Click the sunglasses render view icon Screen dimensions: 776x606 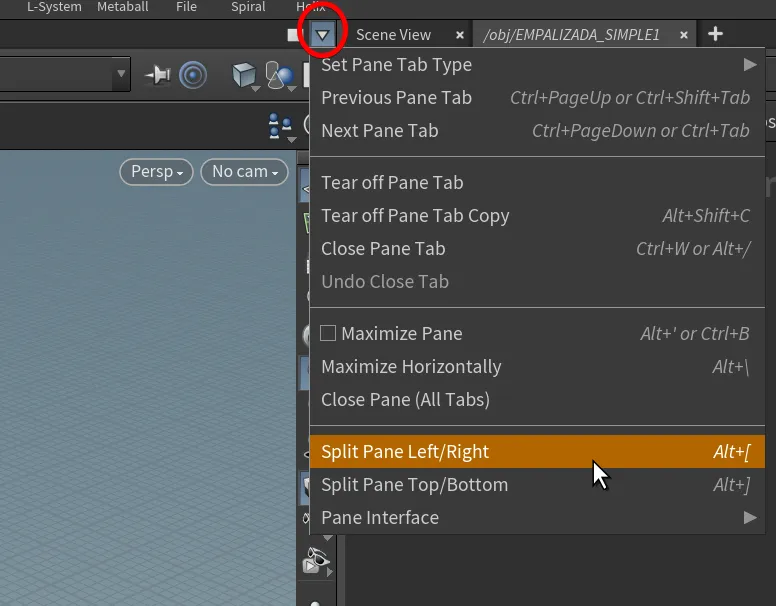[316, 560]
